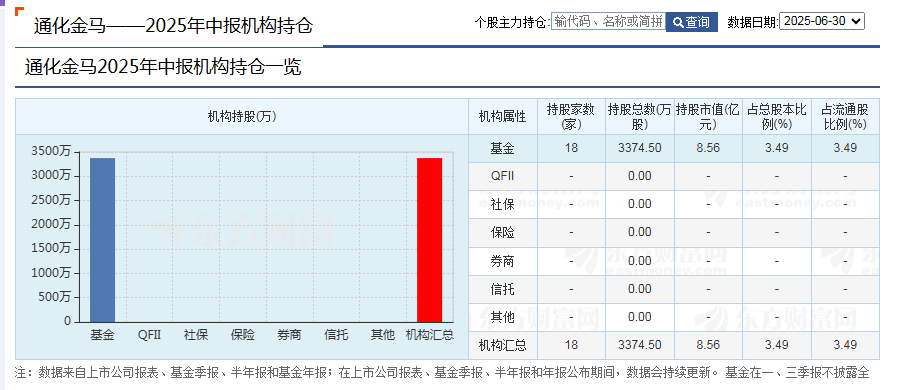This screenshot has height=390, width=918.
Task: Click the stock code search input field
Action: tap(608, 22)
